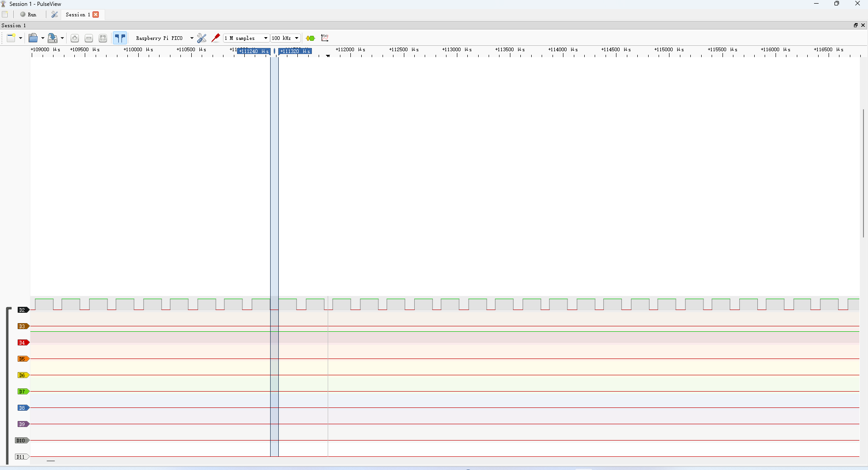Select the D5 channel label

23,359
